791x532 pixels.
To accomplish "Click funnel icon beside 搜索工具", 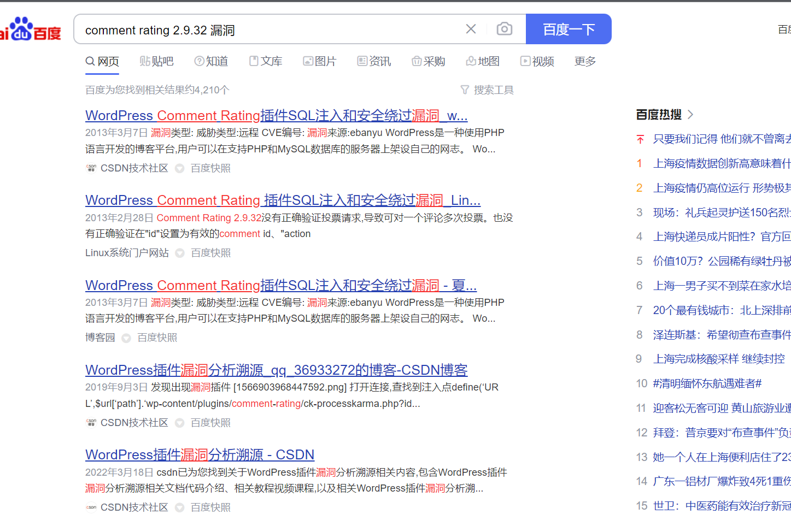I will tap(465, 90).
